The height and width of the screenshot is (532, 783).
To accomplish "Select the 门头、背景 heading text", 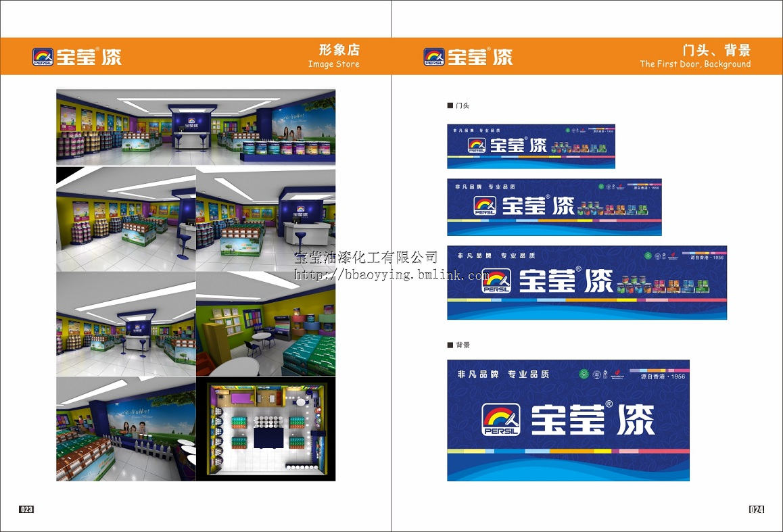I will [716, 50].
